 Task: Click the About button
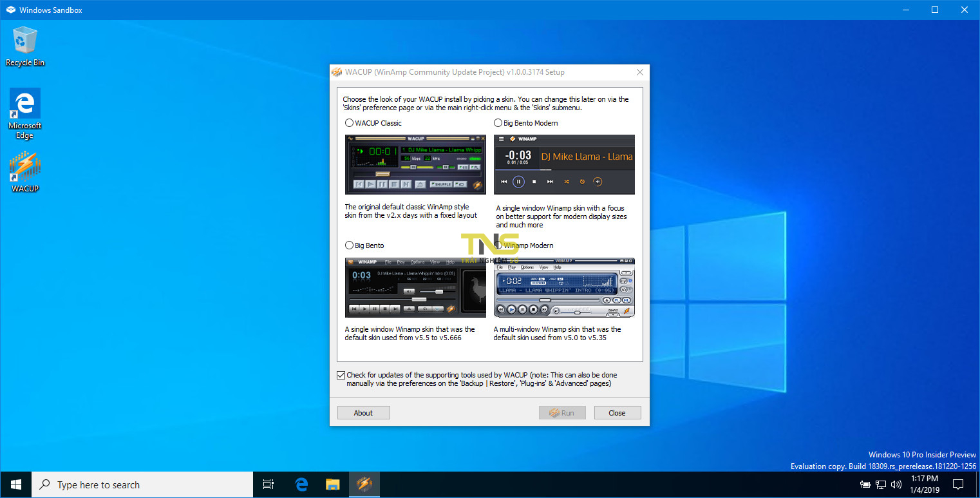[363, 413]
